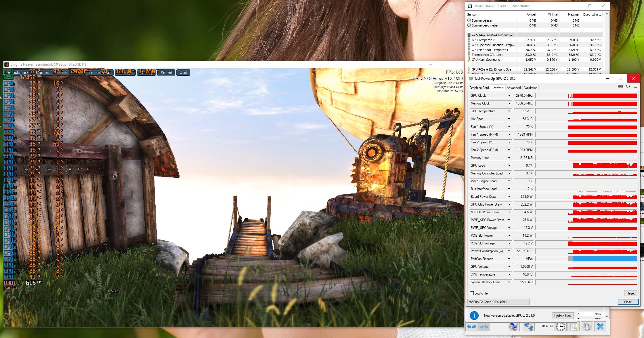Open the GPU Temperature sensor dropdown
Viewport: 644px width, 338px height.
point(509,111)
